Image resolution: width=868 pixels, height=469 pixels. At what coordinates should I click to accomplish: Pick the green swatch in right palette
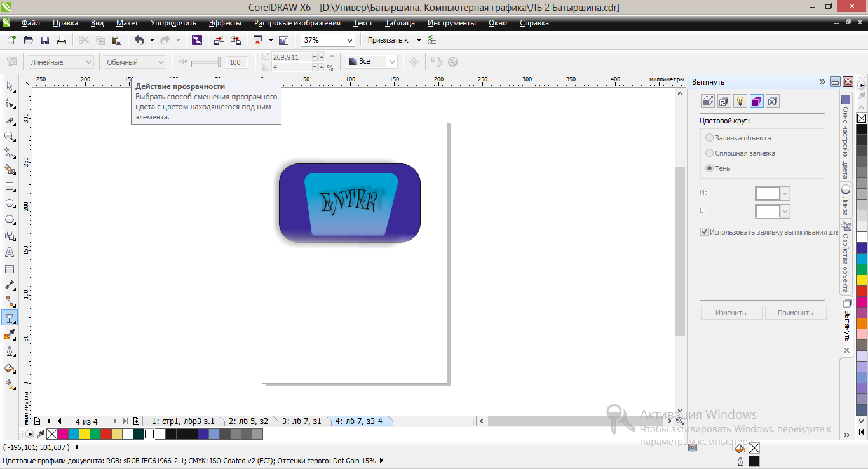862,269
